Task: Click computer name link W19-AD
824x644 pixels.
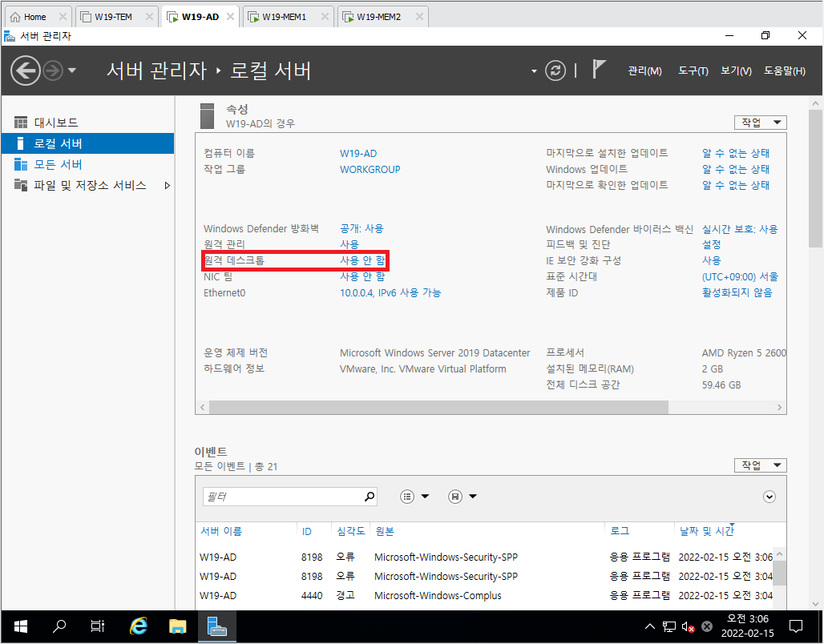Action: pos(358,153)
